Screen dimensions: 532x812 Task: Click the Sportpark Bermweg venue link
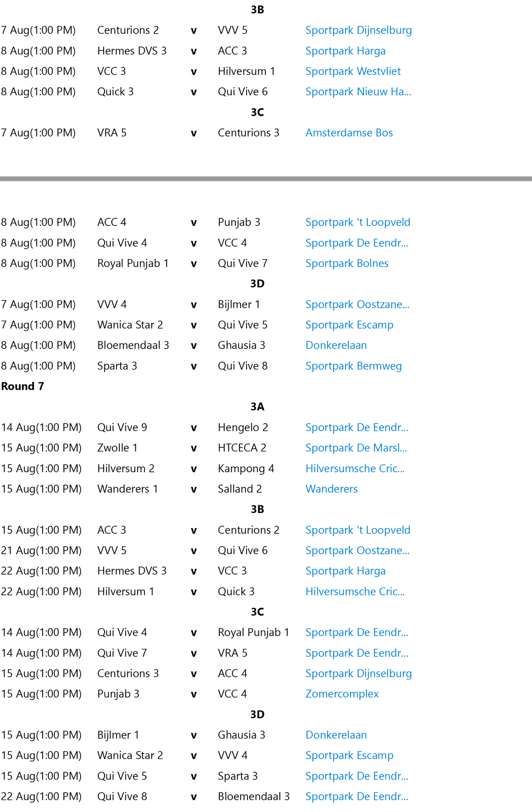(x=353, y=366)
